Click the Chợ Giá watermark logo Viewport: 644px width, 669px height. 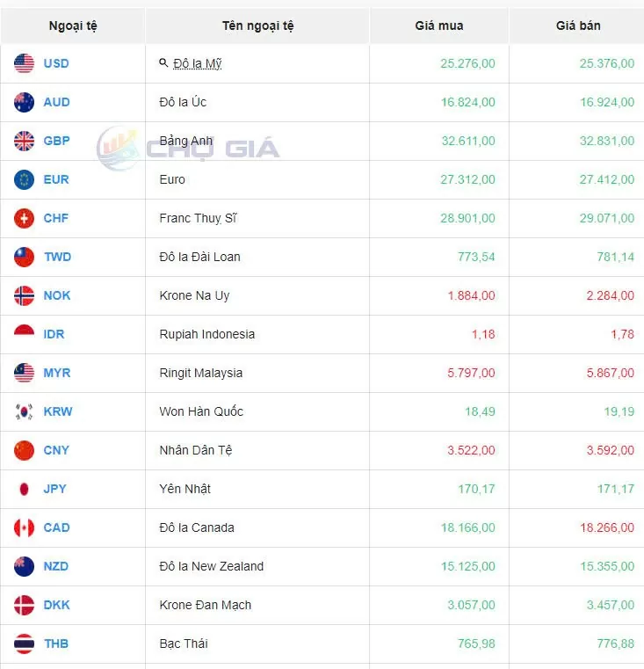point(187,147)
